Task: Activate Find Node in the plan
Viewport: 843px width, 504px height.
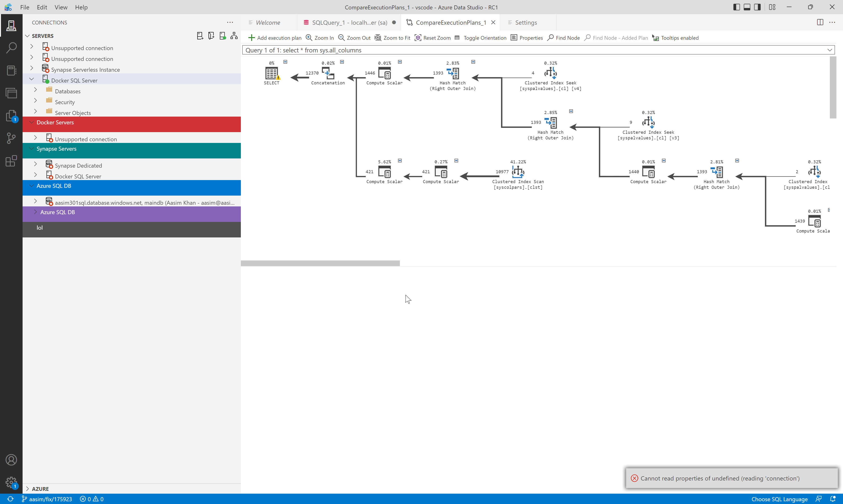Action: pyautogui.click(x=563, y=38)
